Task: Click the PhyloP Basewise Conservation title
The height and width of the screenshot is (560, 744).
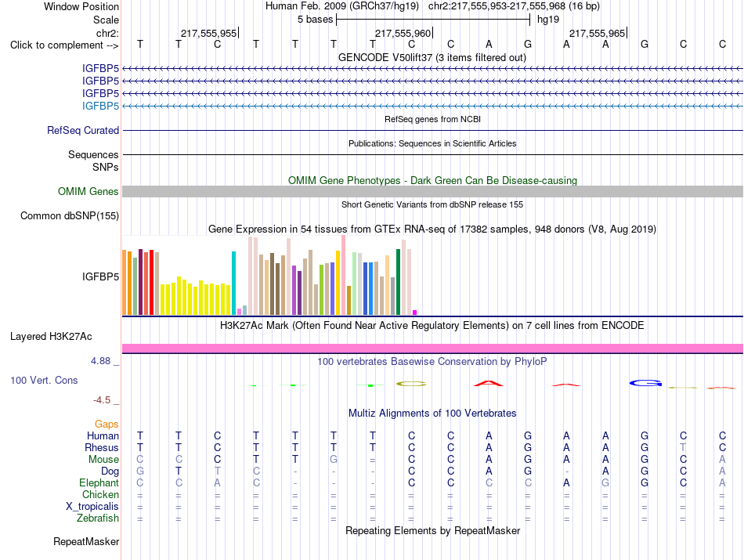Action: click(x=432, y=362)
